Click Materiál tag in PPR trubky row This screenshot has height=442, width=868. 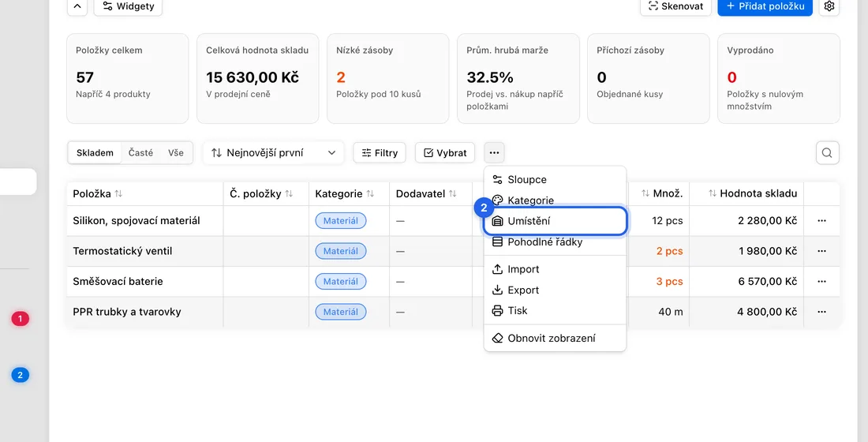pyautogui.click(x=340, y=312)
